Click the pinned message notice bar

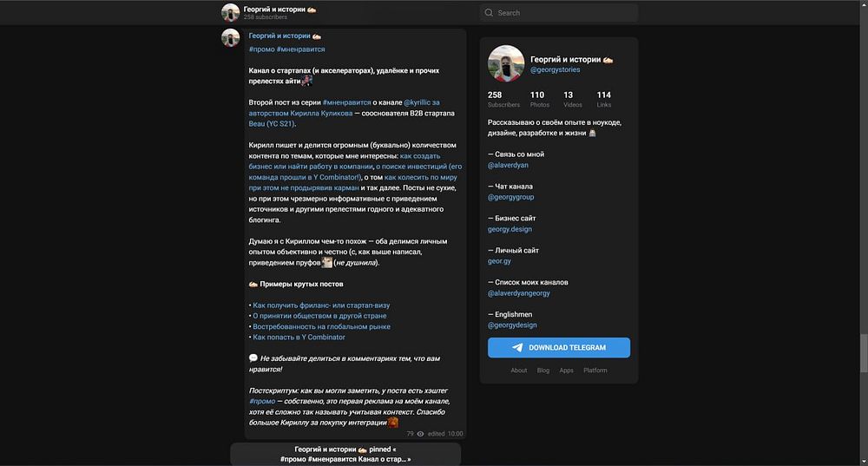click(x=345, y=454)
